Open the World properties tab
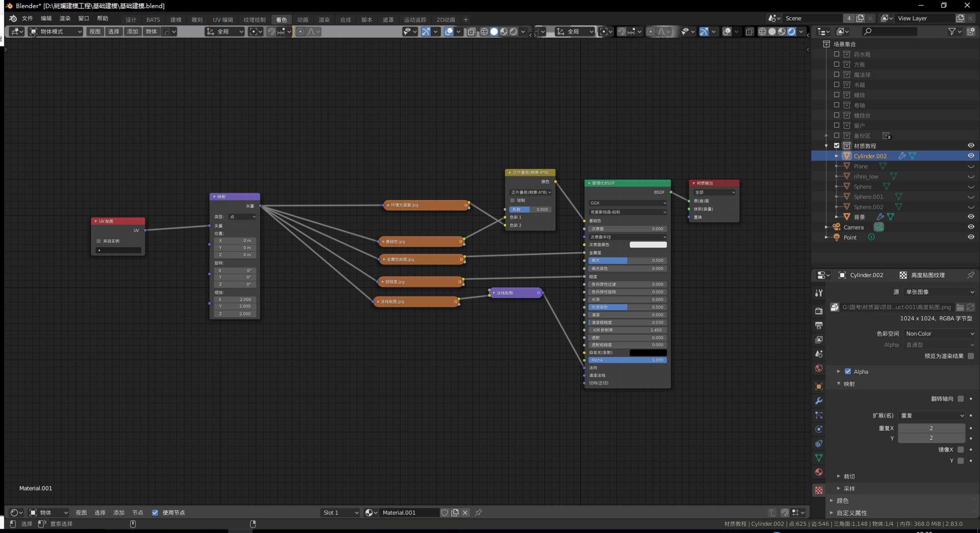Viewport: 980px width, 533px height. [x=819, y=368]
